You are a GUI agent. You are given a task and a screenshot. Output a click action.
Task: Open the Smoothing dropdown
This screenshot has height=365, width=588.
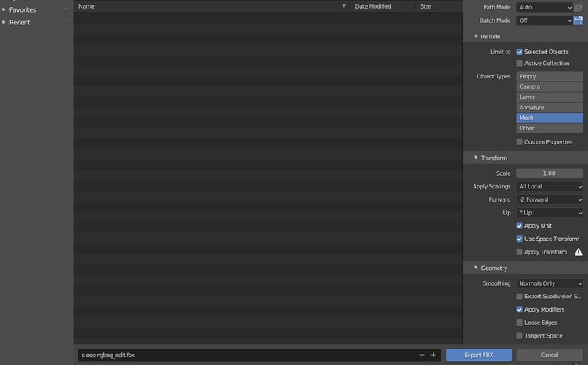[550, 283]
